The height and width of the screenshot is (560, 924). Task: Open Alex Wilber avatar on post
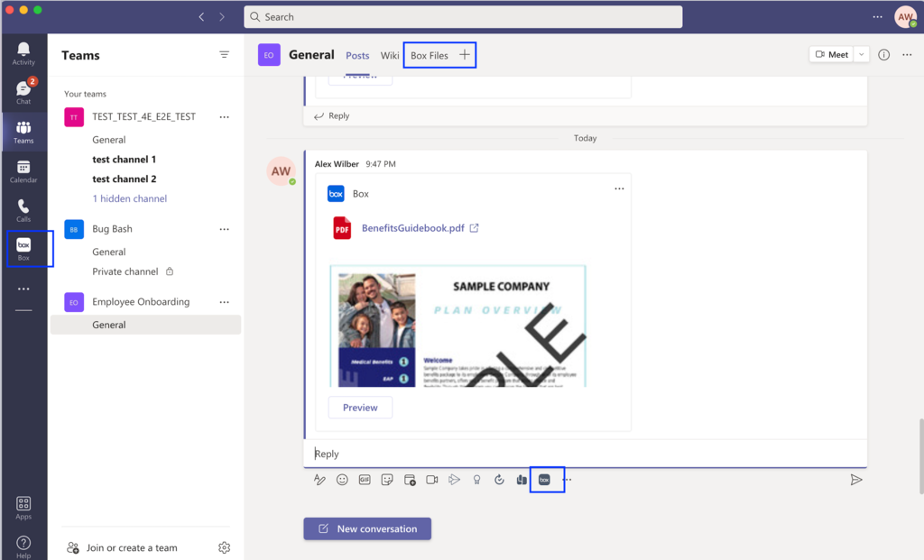tap(282, 171)
